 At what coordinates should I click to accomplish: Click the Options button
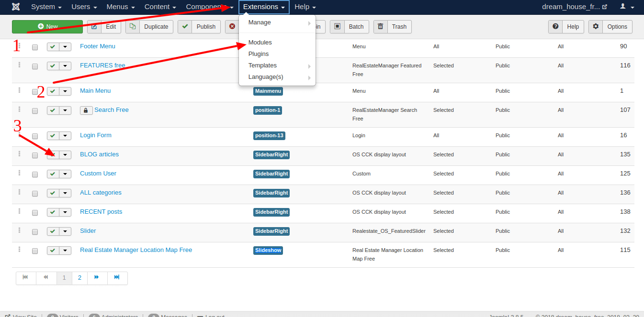point(610,27)
